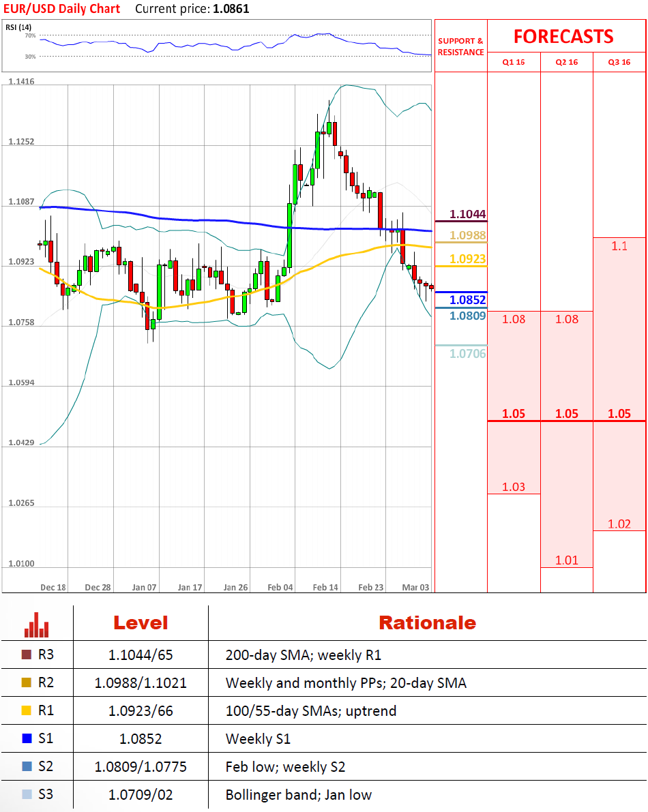648x812 pixels.
Task: Click the Q1 16 low forecast 1.03
Action: coord(514,487)
